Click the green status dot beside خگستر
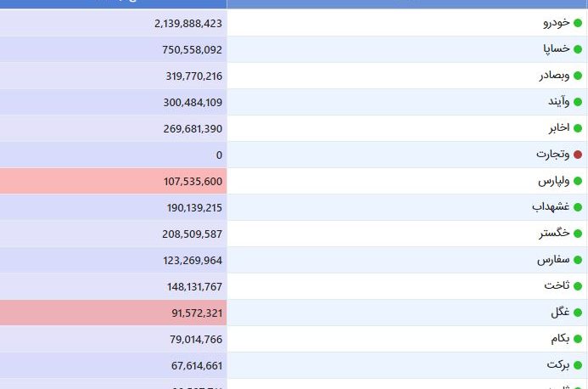 (x=578, y=234)
